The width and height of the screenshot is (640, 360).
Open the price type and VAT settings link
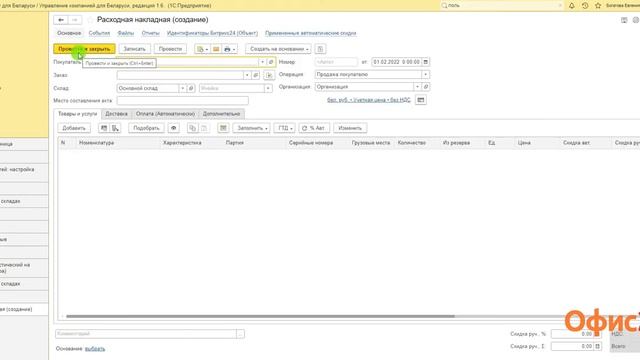pos(369,100)
